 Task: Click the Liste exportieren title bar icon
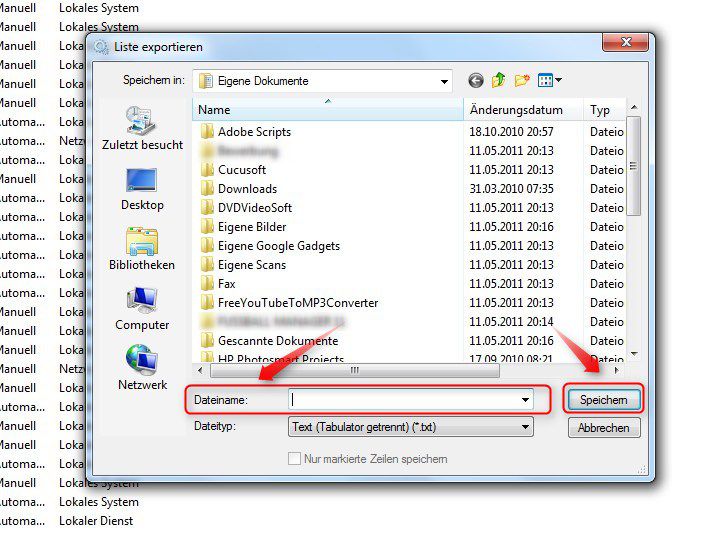pos(101,47)
